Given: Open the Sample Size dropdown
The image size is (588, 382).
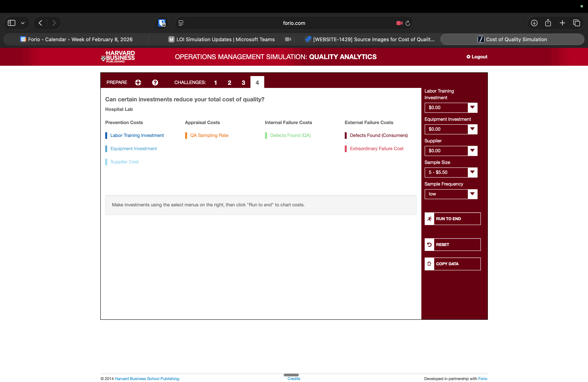Looking at the screenshot, I should tap(473, 172).
